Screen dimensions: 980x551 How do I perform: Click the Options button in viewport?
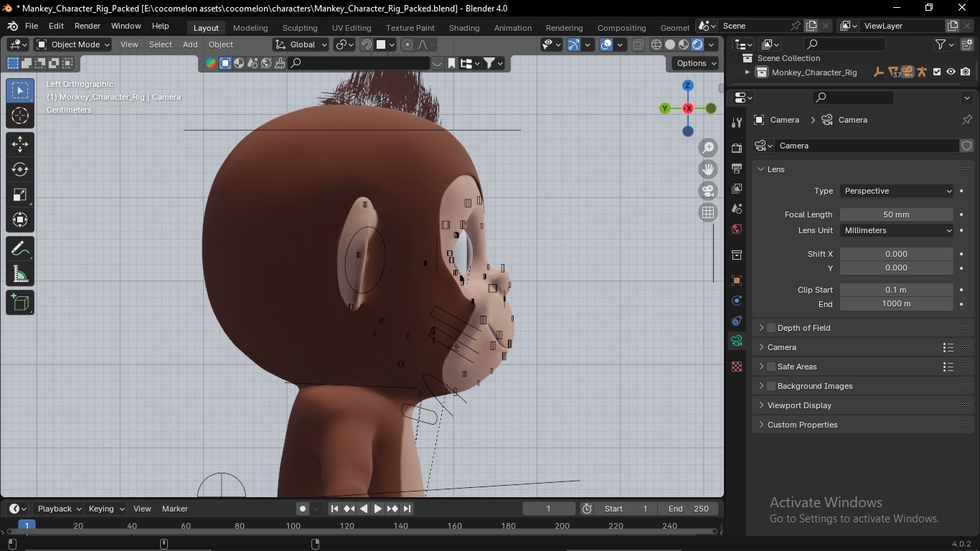pos(696,63)
